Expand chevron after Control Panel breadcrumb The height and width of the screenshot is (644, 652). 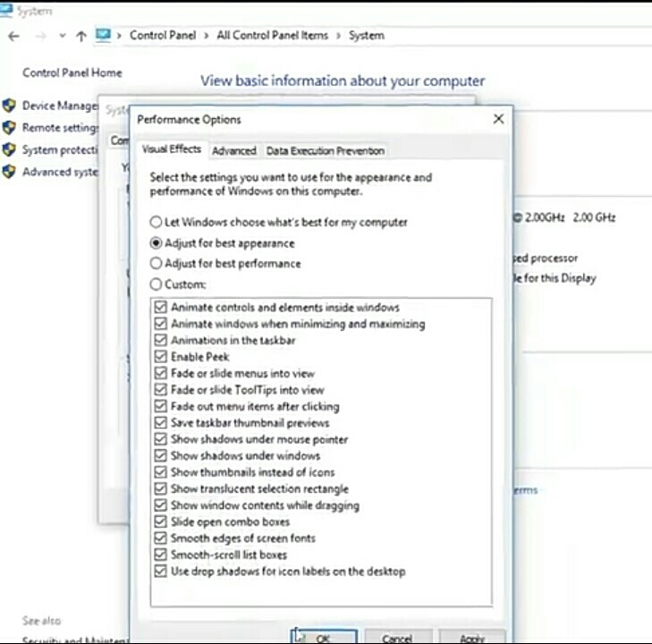point(207,36)
